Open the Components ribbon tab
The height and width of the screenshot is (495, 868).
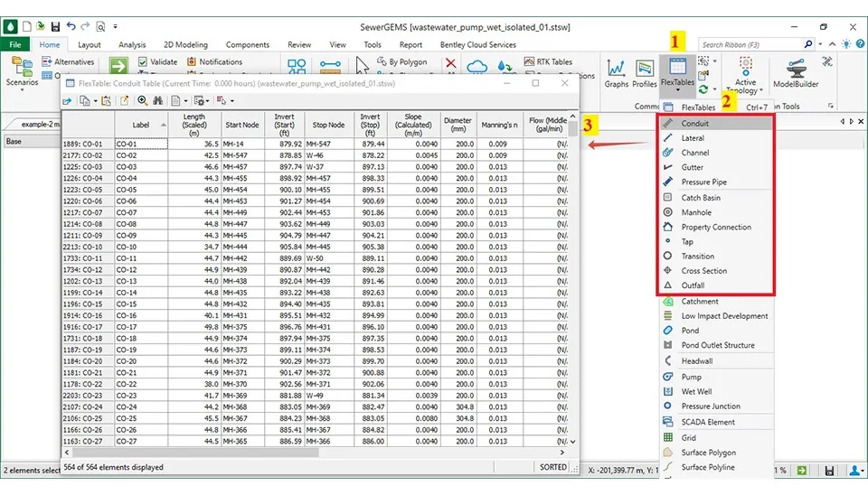tap(247, 44)
